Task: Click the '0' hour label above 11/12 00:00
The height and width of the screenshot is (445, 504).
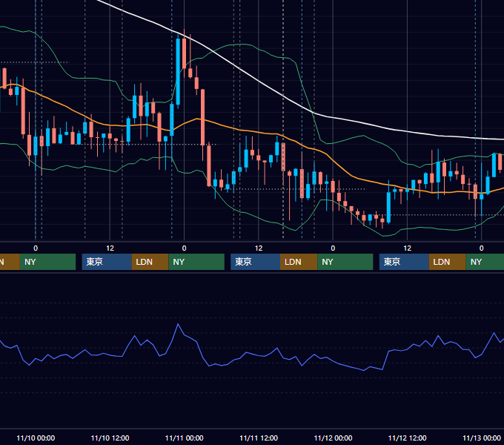Action: [333, 248]
